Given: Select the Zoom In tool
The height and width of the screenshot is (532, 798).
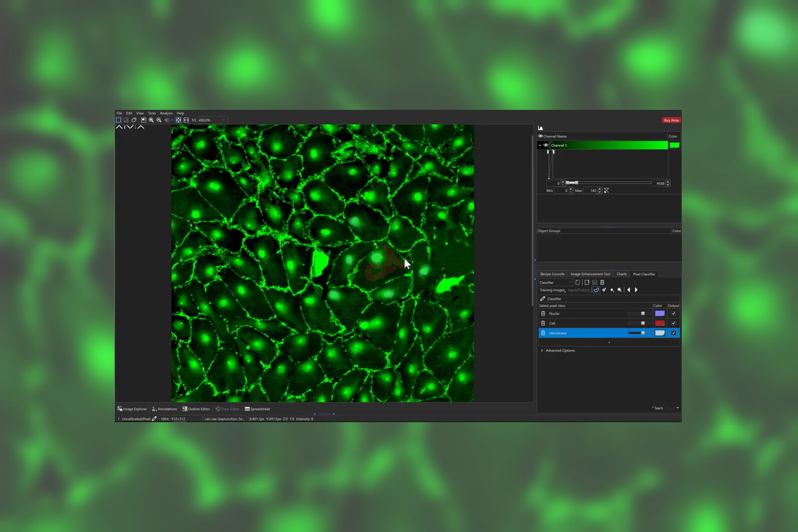Looking at the screenshot, I should 151,120.
